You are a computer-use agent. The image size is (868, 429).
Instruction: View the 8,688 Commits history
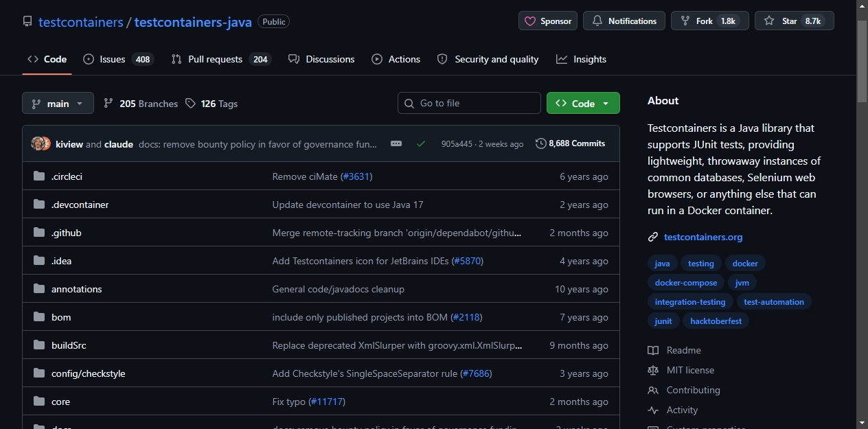click(x=571, y=143)
